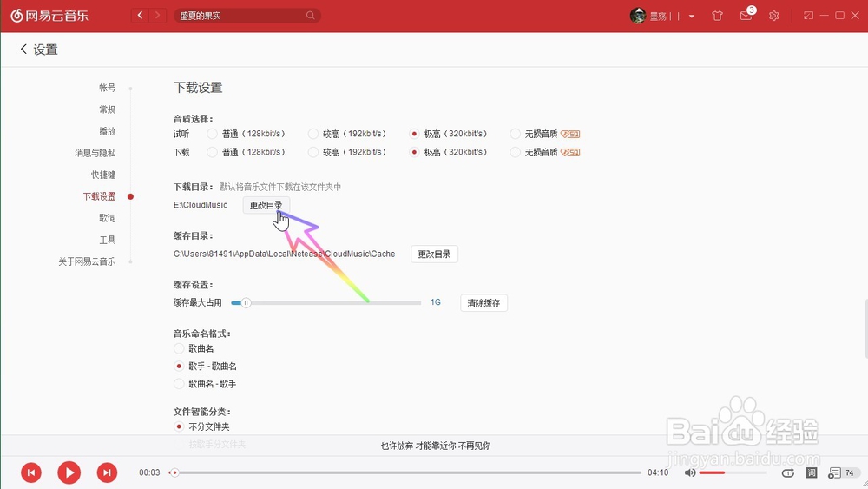Open the 消息与隐私 settings section
Viewport: 868px width, 489px height.
[95, 153]
